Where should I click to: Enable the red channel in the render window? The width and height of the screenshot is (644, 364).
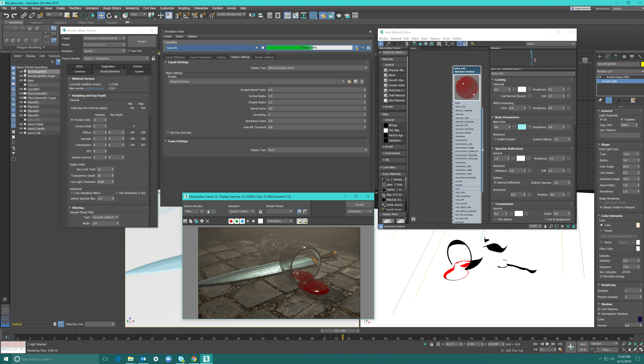(231, 221)
